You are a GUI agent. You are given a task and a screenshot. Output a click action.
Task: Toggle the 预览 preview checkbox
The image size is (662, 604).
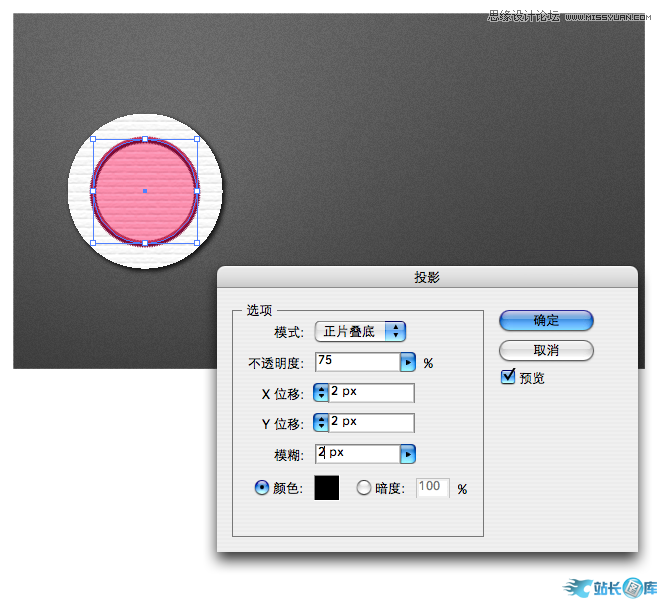pos(509,377)
